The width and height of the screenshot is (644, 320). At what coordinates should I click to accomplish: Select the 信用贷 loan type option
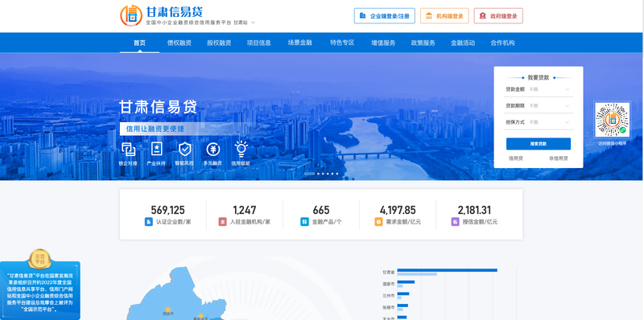[x=515, y=158]
